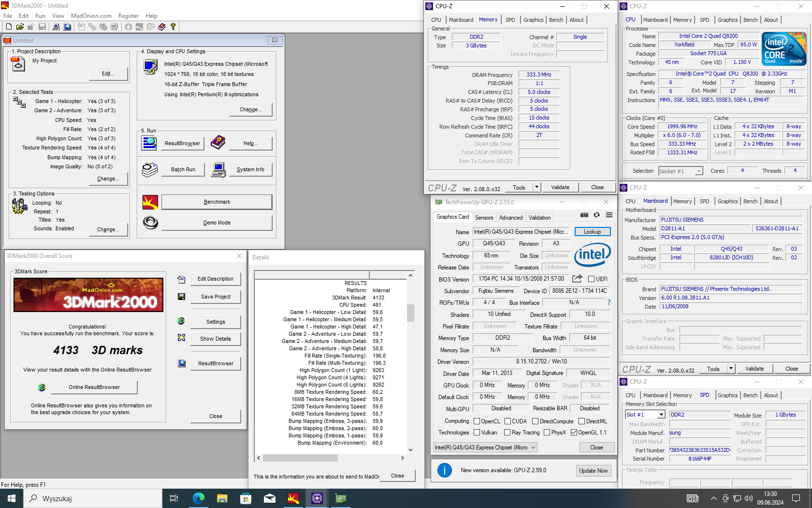Click the globe icon beside Online ResultBrowser

tap(42, 387)
